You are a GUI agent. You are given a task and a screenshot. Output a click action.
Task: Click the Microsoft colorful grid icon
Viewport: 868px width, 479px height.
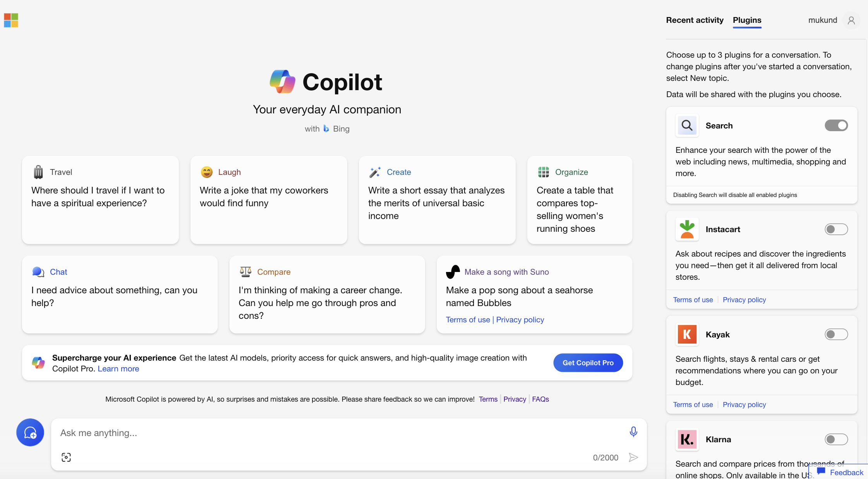(12, 19)
